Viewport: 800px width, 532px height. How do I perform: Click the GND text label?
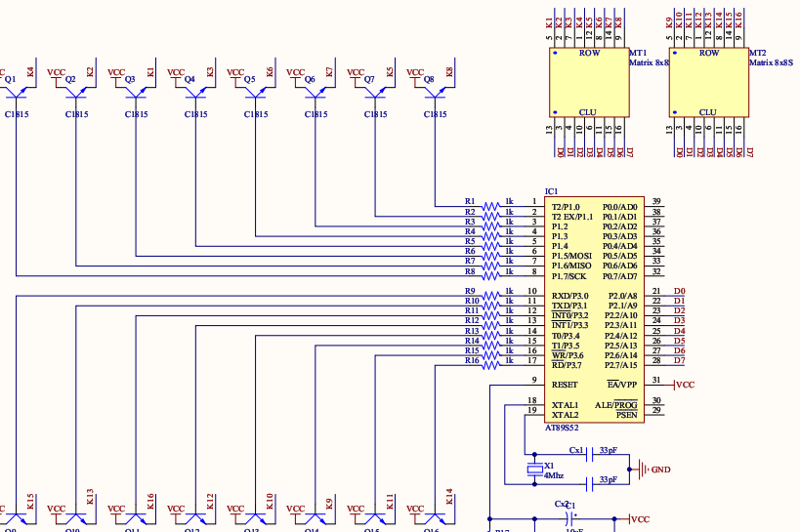click(x=661, y=470)
